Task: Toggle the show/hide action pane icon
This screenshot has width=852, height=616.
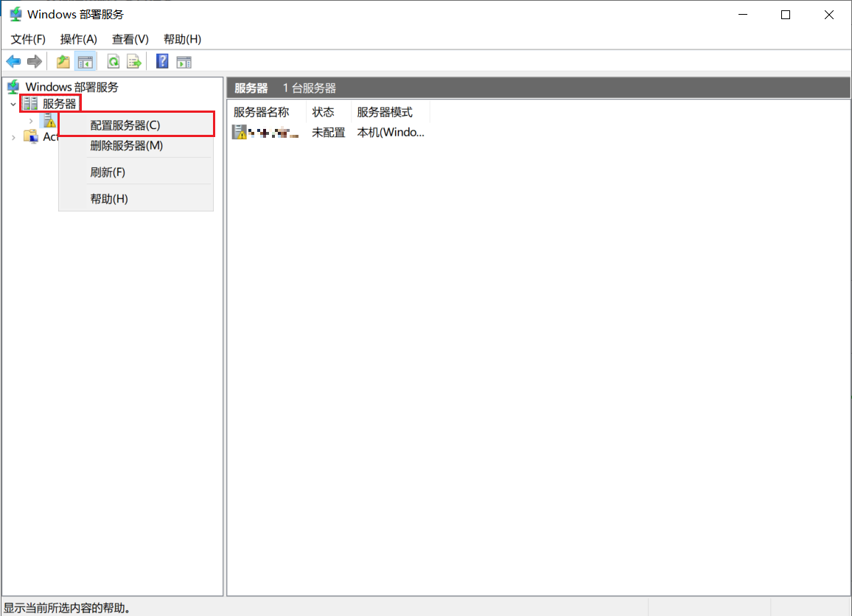Action: [184, 62]
